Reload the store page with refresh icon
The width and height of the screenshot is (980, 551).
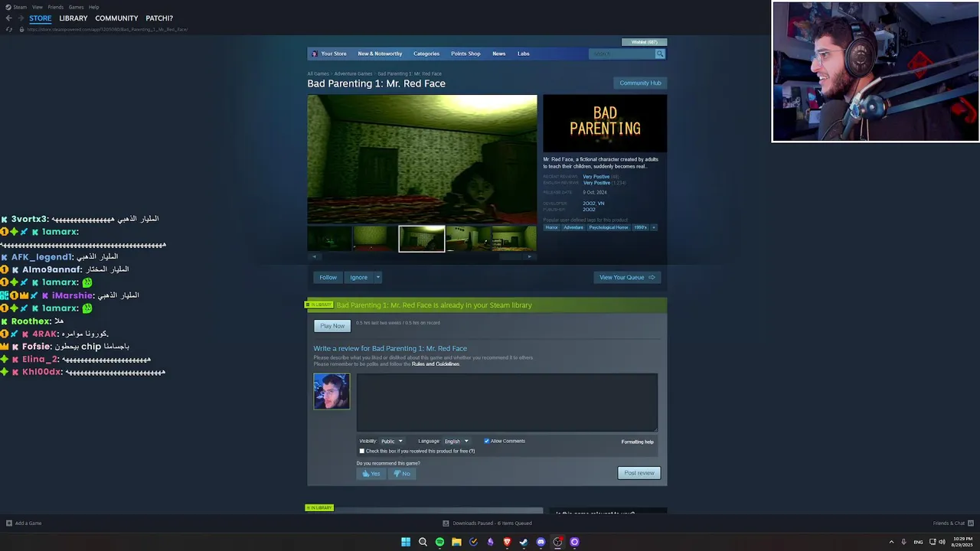[9, 29]
